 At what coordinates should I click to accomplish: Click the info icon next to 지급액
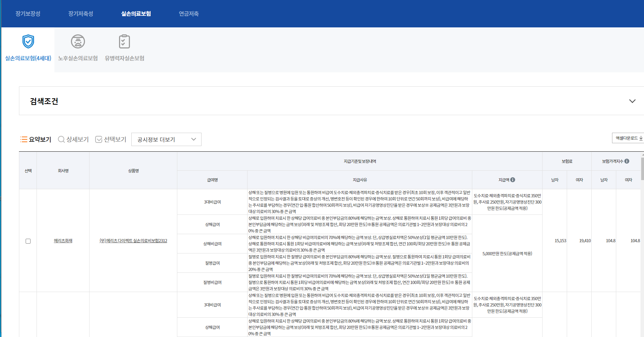click(513, 180)
